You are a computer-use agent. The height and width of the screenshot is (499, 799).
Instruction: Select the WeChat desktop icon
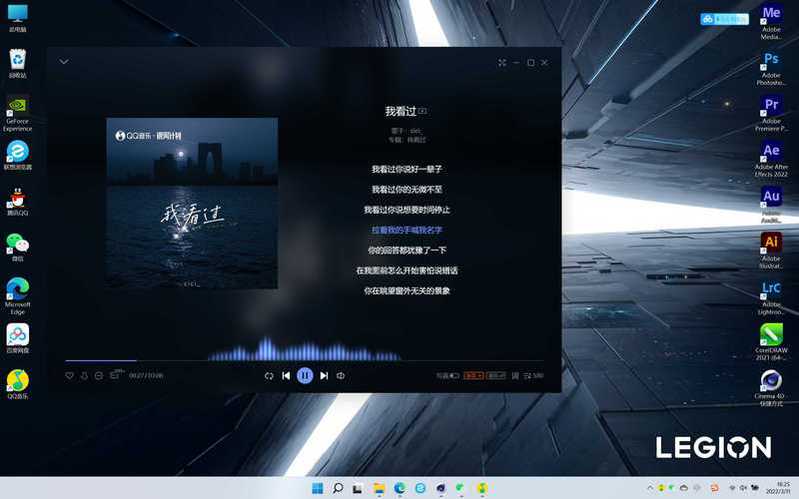[x=17, y=247]
